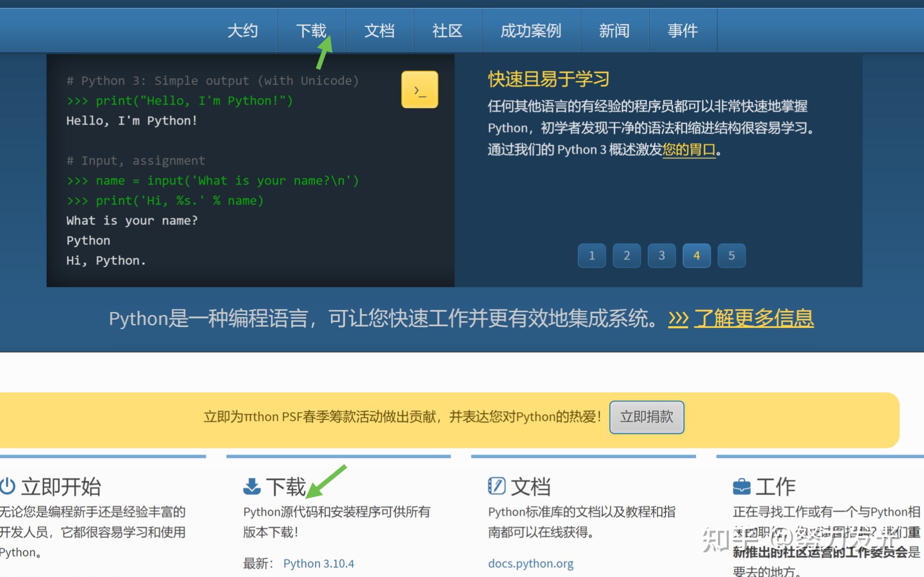Viewport: 924px width, 577px height.
Task: Switch to slide 2 of the code carousel
Action: coord(627,256)
